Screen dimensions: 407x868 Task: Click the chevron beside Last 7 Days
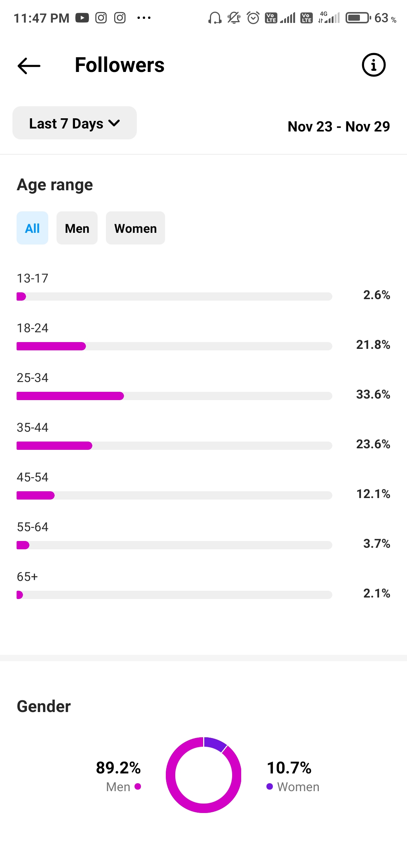(x=114, y=123)
